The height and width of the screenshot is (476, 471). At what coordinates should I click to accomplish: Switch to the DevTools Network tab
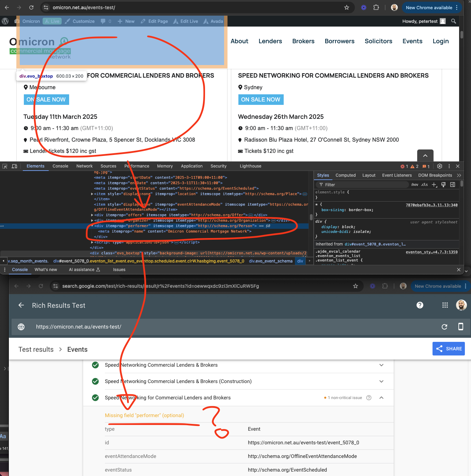[84, 166]
